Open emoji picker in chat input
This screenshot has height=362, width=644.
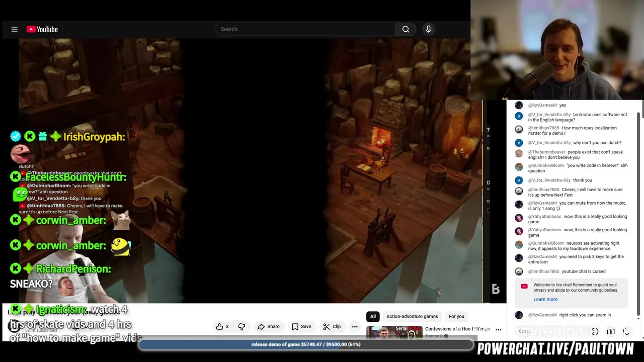point(595,331)
